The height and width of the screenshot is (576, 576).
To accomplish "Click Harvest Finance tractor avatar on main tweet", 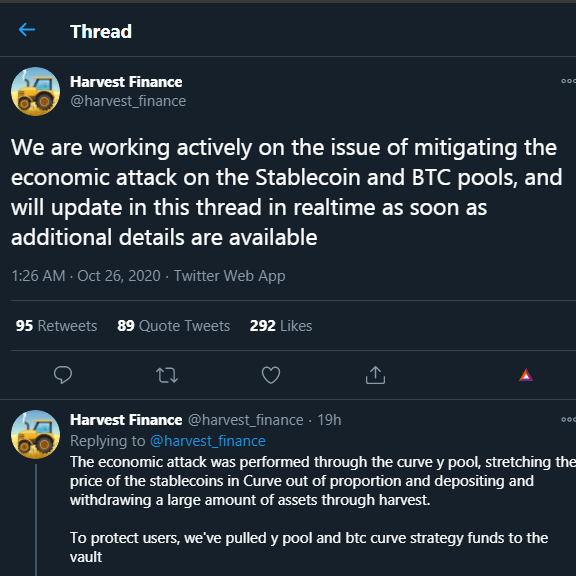I will [36, 91].
